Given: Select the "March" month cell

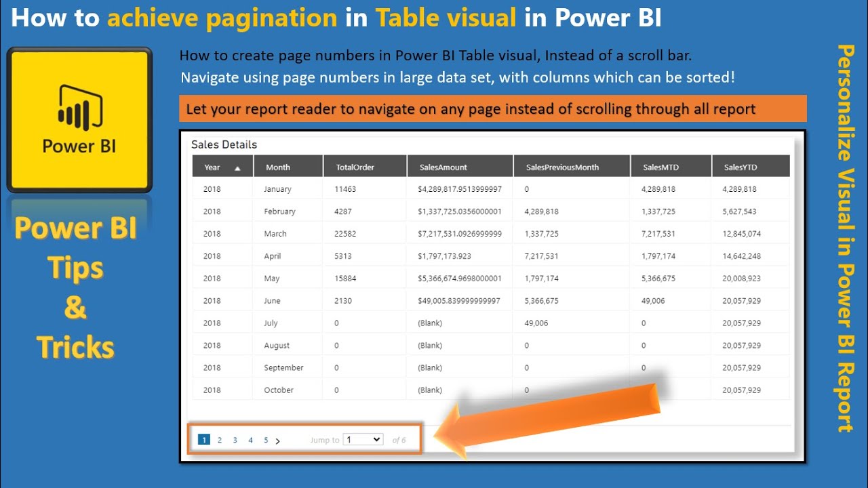Looking at the screenshot, I should pos(275,234).
